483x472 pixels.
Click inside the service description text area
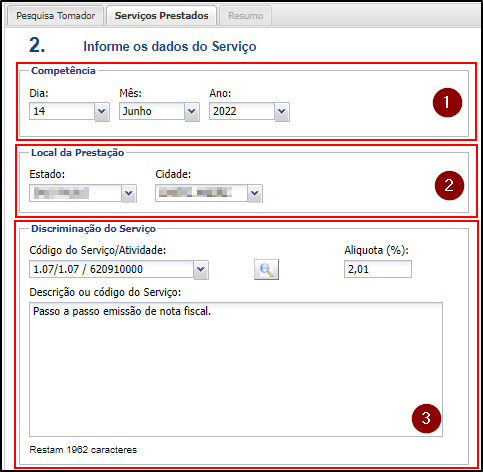236,369
